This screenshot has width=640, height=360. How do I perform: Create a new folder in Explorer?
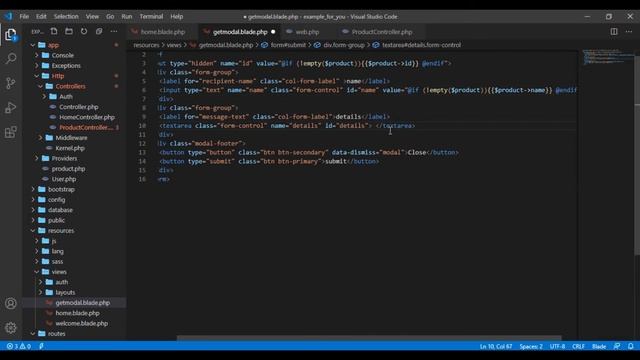(x=69, y=31)
